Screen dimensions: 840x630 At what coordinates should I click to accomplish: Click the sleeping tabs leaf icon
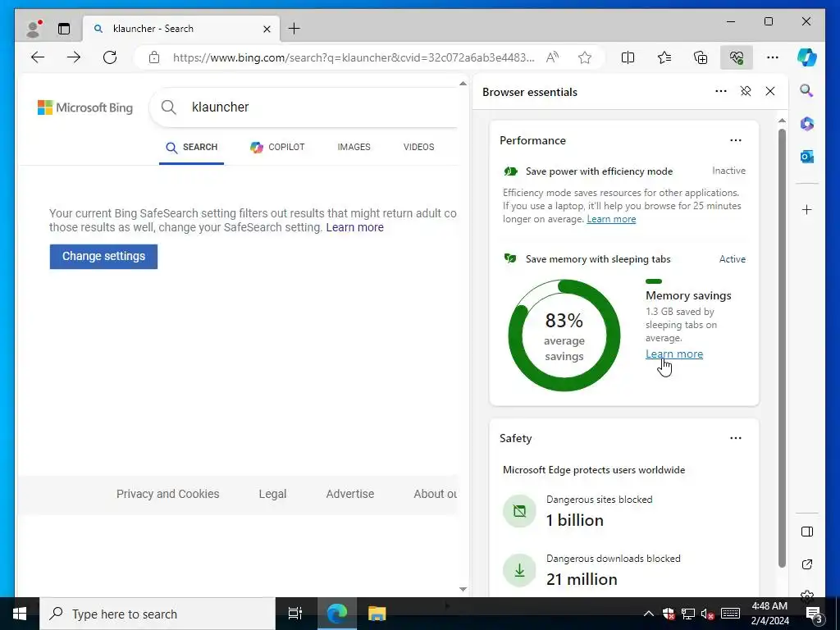pyautogui.click(x=510, y=258)
